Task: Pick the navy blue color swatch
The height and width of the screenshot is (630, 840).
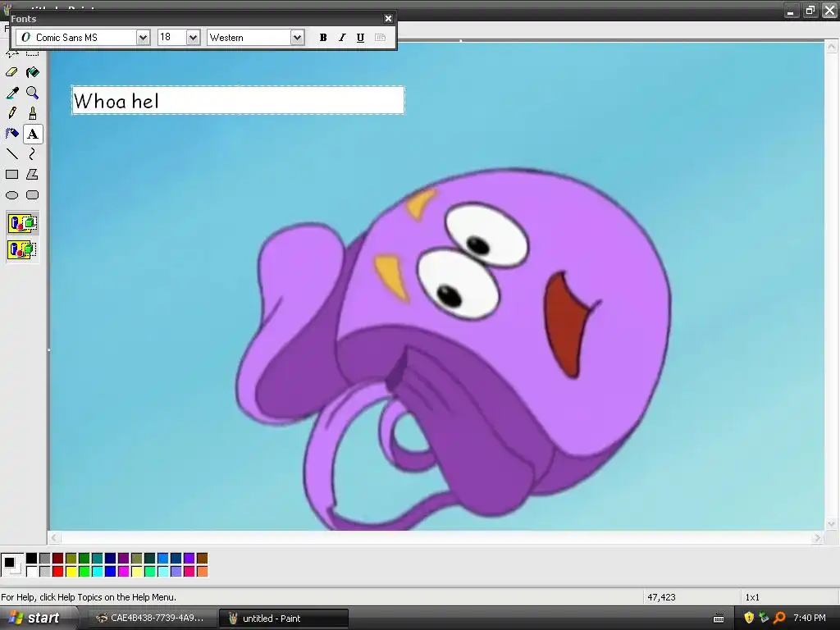Action: click(x=111, y=559)
